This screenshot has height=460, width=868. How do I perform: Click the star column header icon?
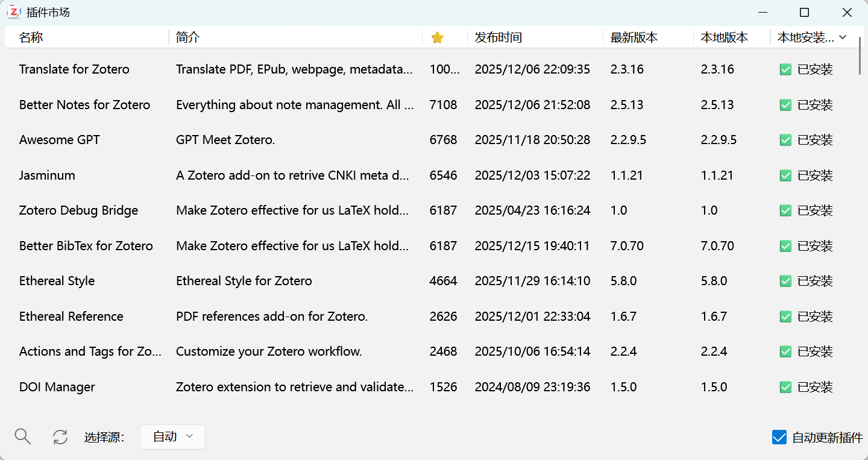pos(438,37)
